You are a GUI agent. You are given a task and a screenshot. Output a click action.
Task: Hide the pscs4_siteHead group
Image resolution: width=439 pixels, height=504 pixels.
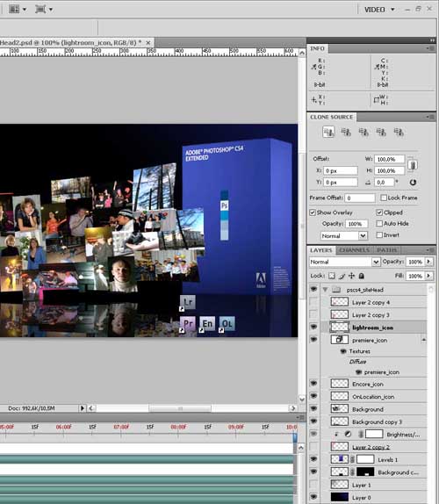[313, 289]
